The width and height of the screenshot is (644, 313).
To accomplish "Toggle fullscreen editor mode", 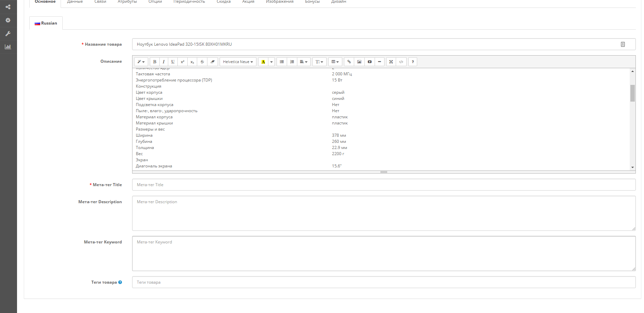I will tap(391, 62).
